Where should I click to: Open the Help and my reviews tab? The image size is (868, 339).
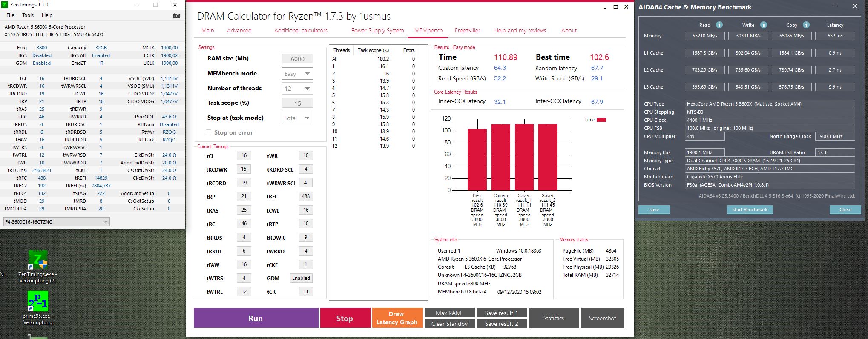[520, 30]
